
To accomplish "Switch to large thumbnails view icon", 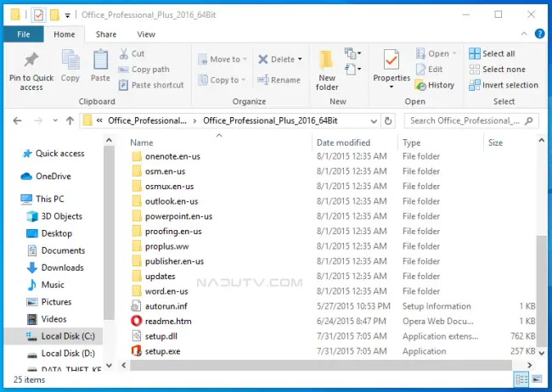I will [538, 379].
